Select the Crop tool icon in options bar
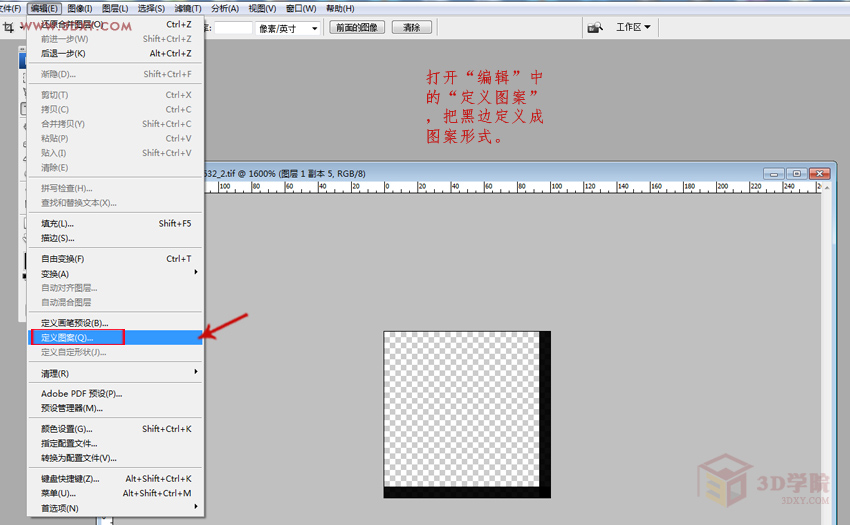 [9, 27]
